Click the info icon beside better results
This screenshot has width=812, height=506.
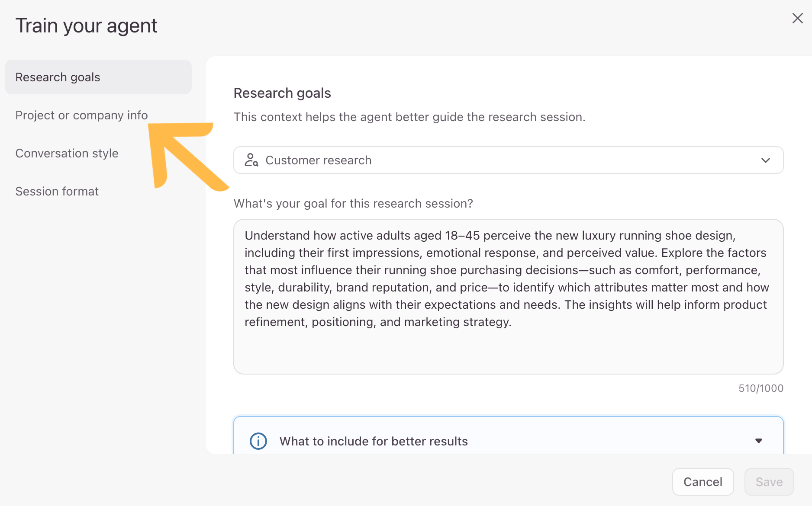coord(258,441)
